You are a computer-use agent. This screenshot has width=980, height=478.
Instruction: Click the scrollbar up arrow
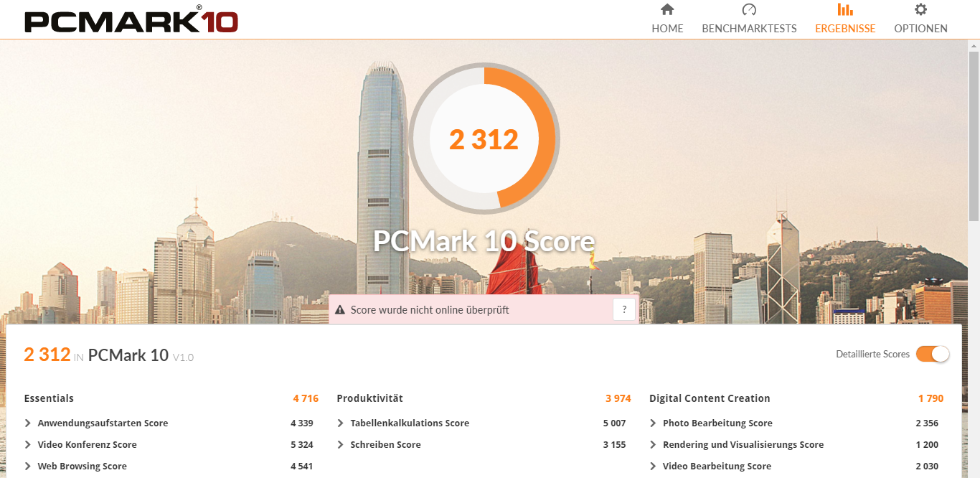[x=974, y=45]
